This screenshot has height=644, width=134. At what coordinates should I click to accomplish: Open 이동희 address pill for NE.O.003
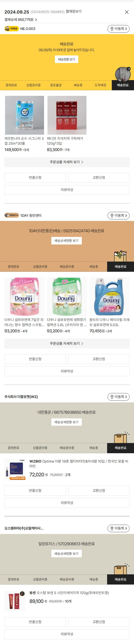point(118,29)
